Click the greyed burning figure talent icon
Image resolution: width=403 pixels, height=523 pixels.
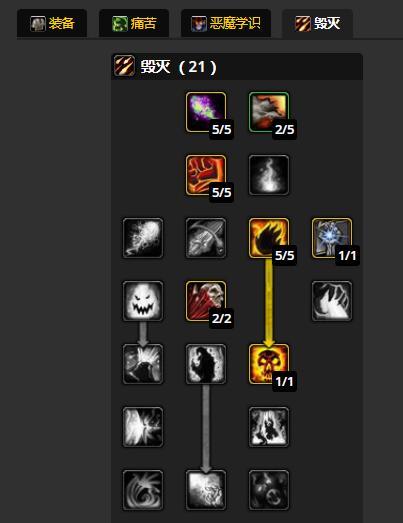(269, 427)
